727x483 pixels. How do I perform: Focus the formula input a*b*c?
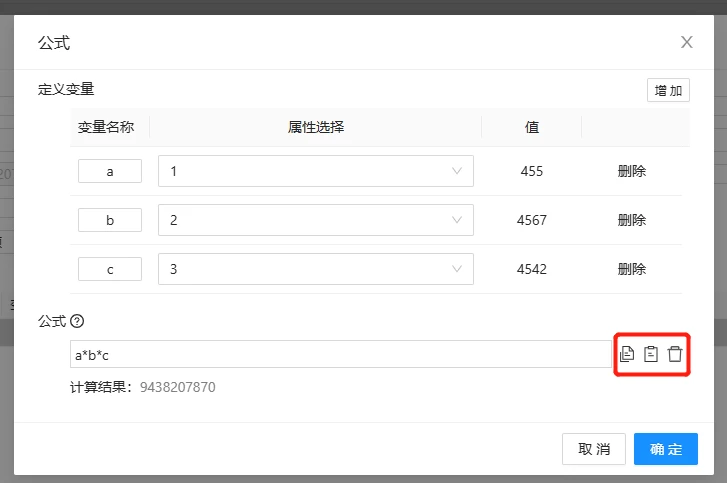click(x=341, y=354)
